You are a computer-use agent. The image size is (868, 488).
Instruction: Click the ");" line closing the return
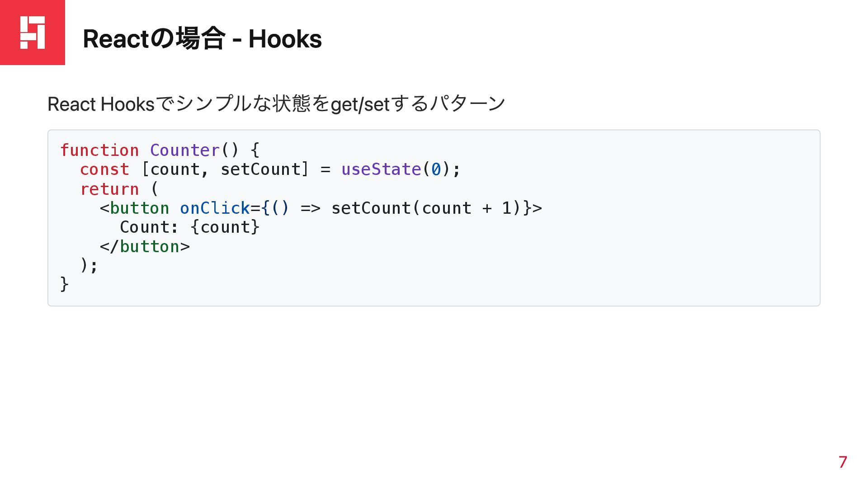[x=89, y=265]
